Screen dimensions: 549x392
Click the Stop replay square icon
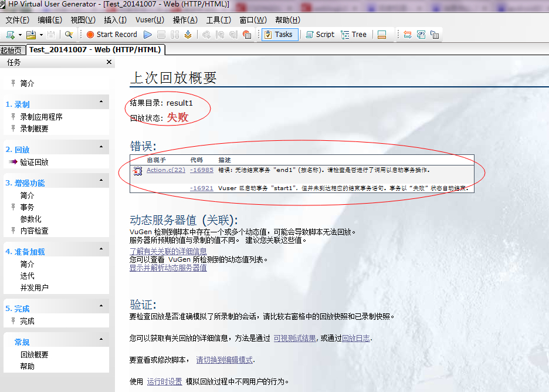pos(161,35)
